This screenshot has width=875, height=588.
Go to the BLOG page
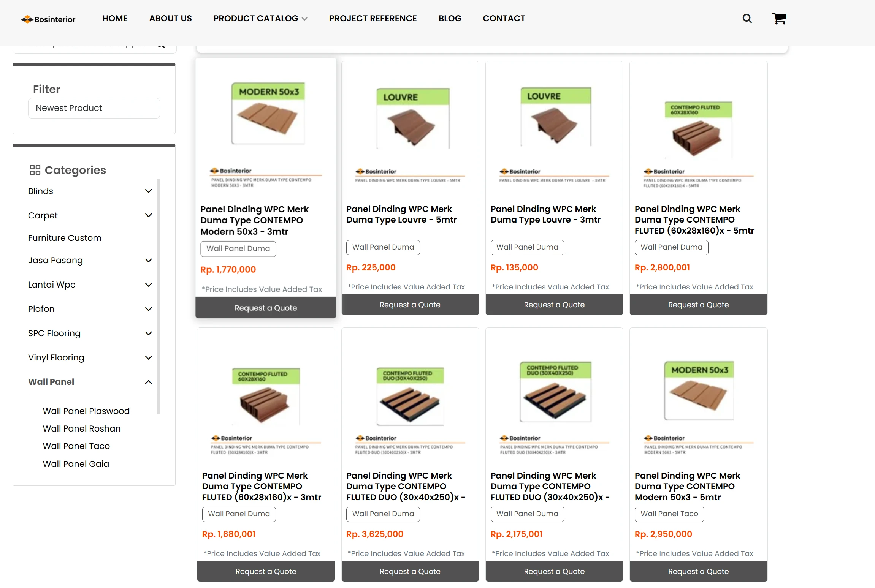(x=450, y=18)
